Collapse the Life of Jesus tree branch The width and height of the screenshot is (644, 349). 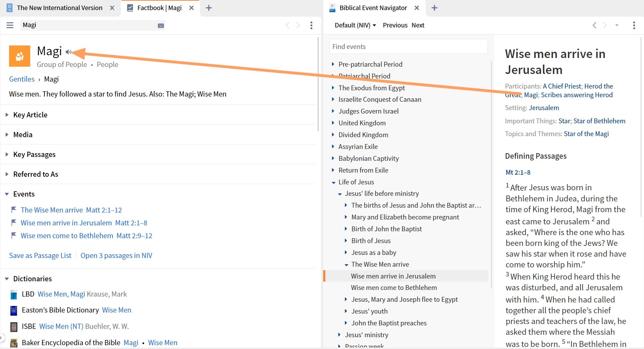pos(333,182)
